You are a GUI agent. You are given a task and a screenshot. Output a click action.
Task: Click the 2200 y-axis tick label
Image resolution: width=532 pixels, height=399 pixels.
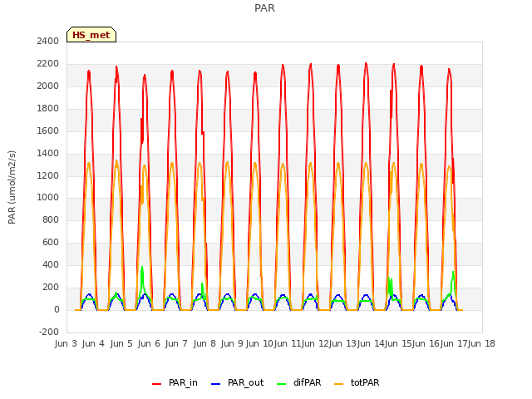click(x=48, y=64)
